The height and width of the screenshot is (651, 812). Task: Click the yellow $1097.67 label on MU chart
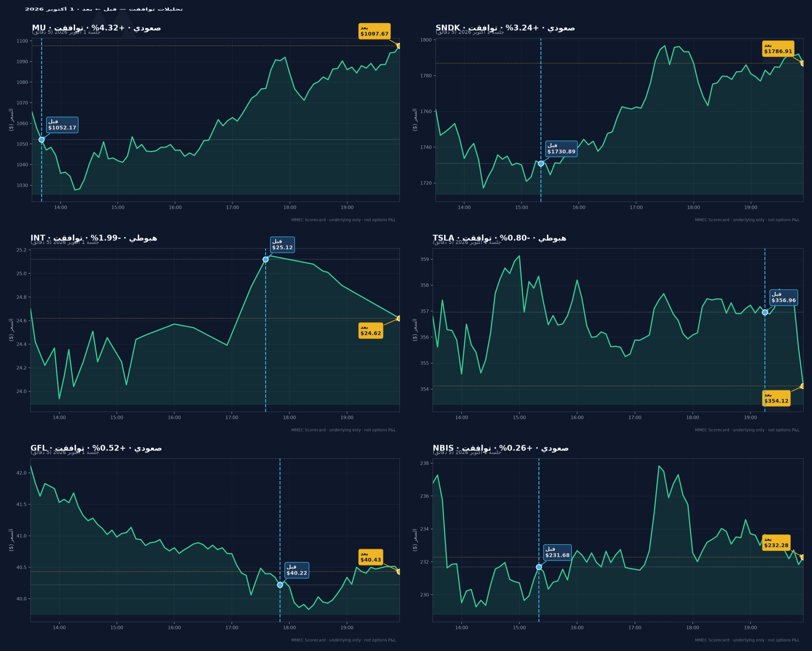[375, 31]
